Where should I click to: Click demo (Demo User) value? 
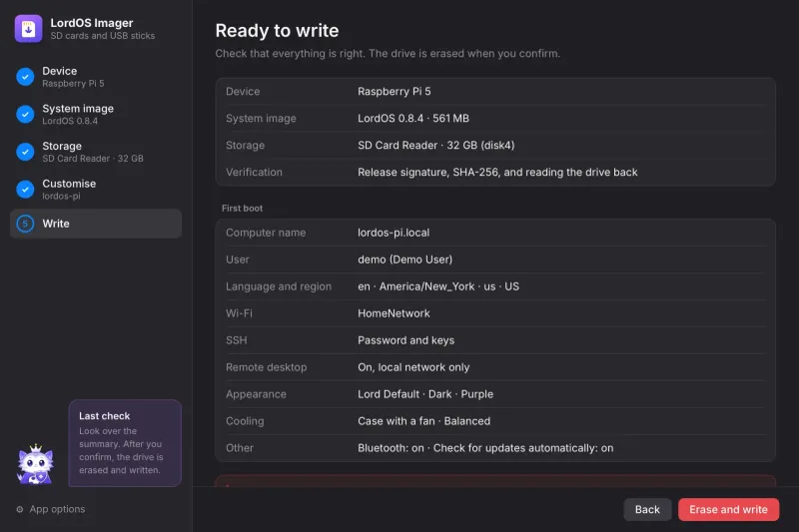(404, 260)
